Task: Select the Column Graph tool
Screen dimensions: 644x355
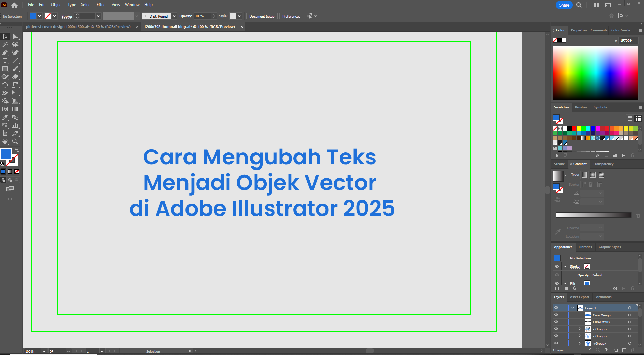Action: pos(15,125)
